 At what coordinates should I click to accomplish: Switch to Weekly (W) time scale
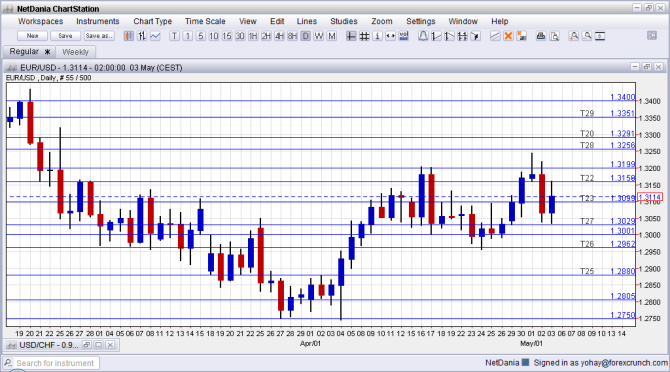(319, 36)
